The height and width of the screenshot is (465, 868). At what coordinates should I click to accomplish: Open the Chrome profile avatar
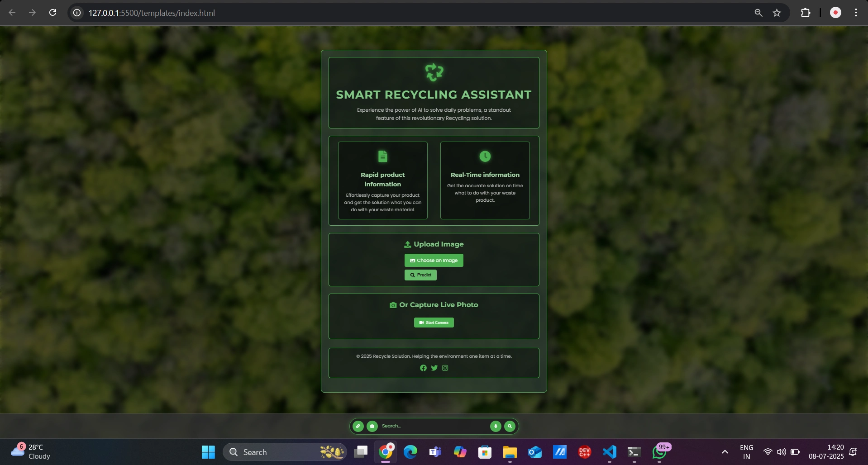[835, 13]
